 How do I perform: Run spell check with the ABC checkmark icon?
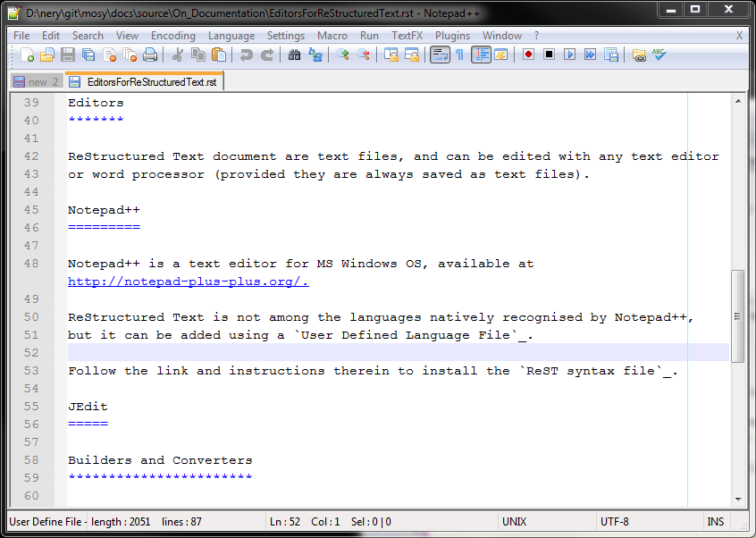[x=659, y=55]
